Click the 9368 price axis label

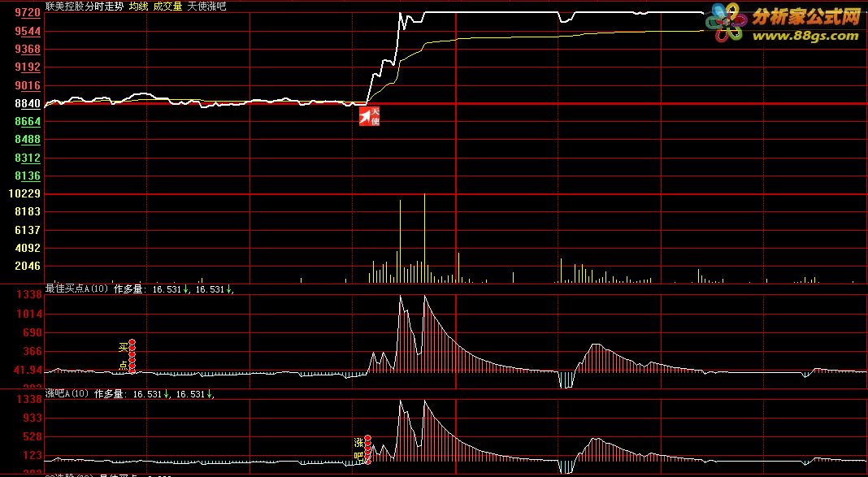pyautogui.click(x=27, y=50)
